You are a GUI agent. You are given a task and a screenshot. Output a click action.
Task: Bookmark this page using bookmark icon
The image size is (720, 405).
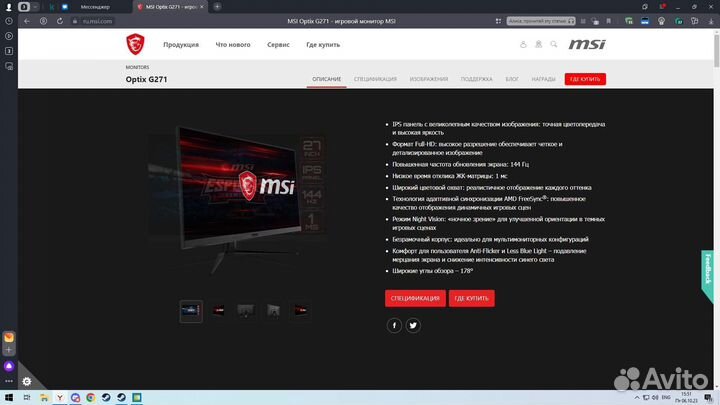[608, 21]
